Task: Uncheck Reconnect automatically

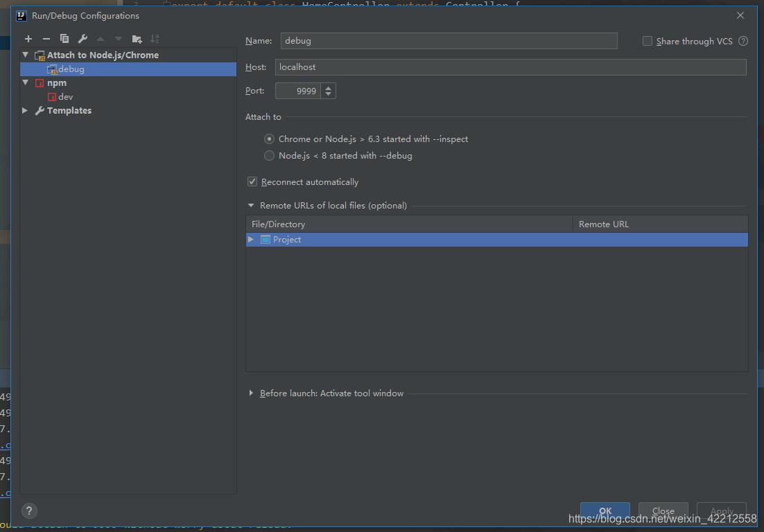Action: 252,181
